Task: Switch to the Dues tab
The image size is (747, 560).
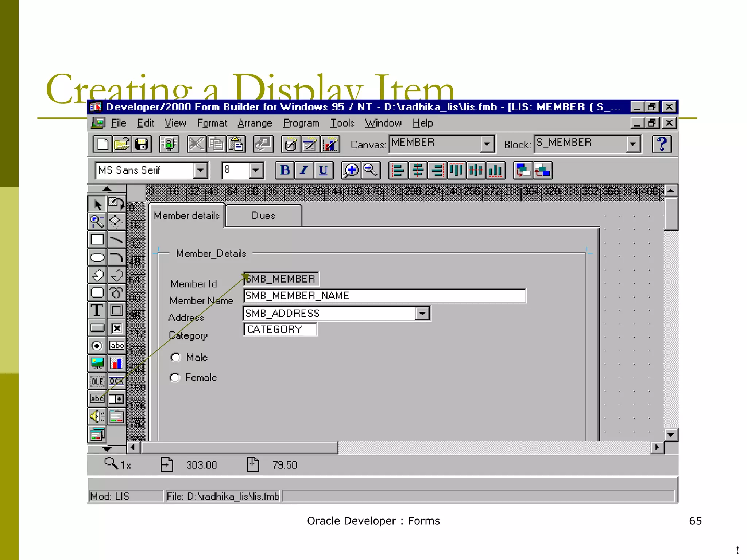Action: [263, 216]
